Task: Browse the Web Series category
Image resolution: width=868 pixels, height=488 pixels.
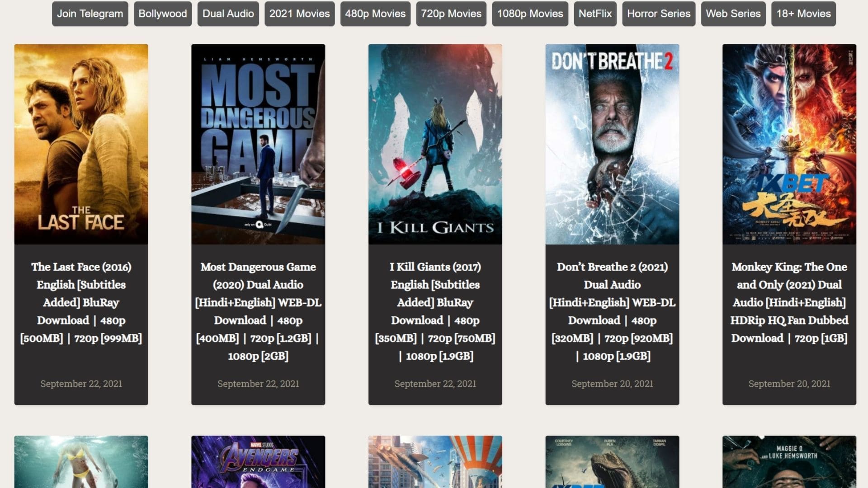Action: tap(733, 14)
